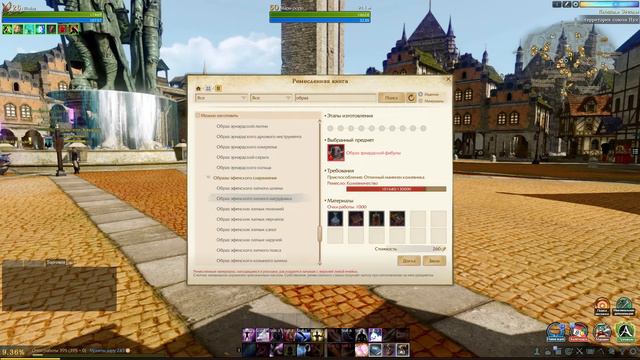This screenshot has height=360, width=640.
Task: Open the home view in crafting book
Action: coord(199,88)
